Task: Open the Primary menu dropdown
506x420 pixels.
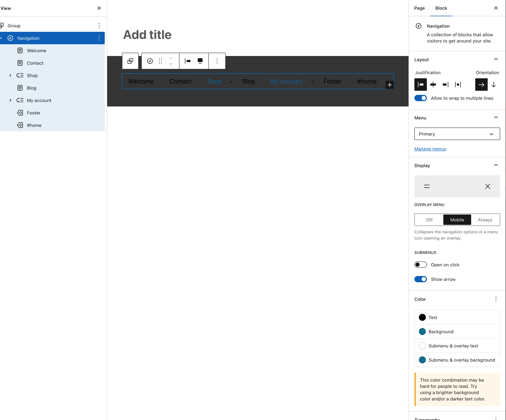Action: (457, 134)
